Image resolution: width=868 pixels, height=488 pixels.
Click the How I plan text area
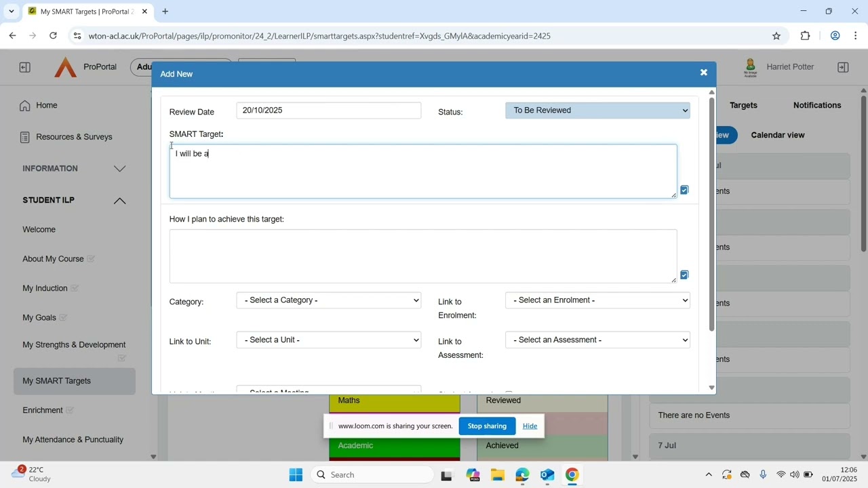click(423, 256)
